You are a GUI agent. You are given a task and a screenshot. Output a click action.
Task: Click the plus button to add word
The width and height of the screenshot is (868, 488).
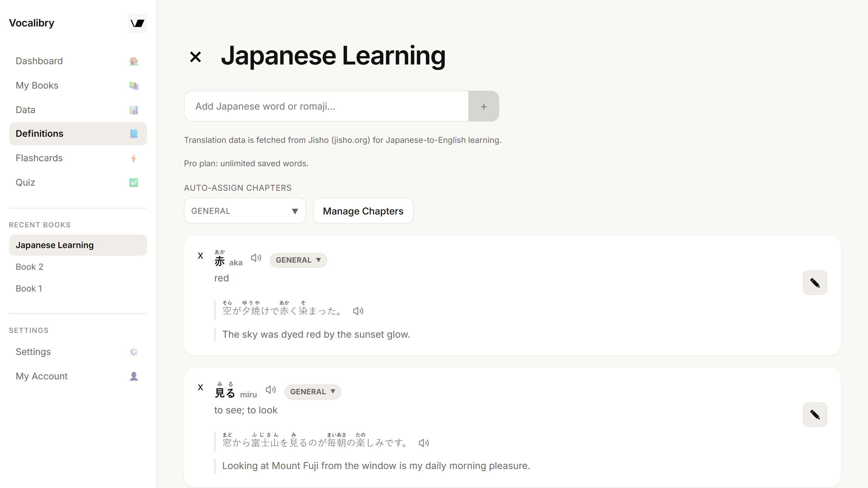coord(484,106)
